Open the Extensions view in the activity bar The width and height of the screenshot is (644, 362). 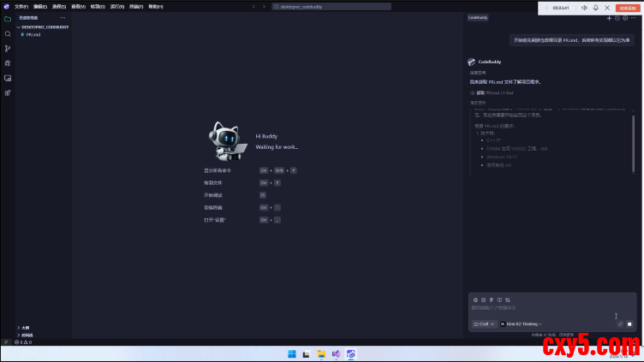coord(8,92)
